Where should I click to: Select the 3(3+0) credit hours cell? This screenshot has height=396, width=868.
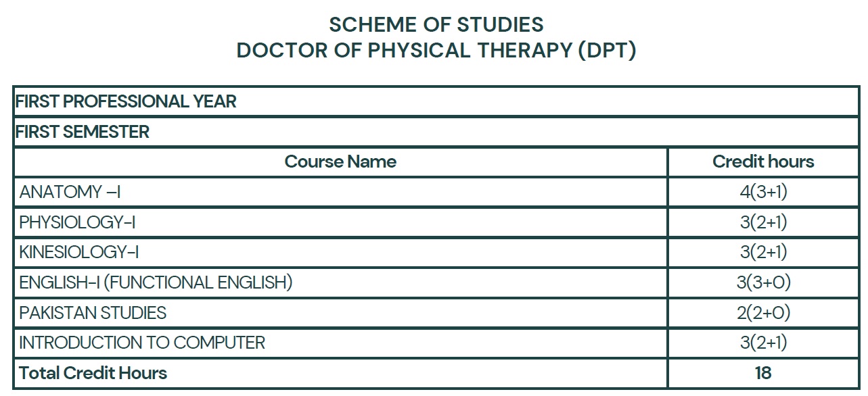coord(763,282)
